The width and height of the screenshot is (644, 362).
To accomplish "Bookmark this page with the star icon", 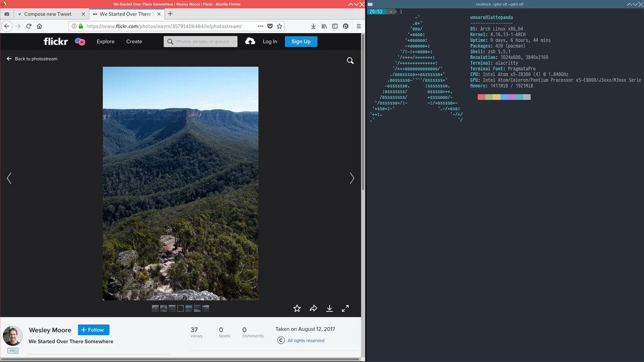I will [x=279, y=26].
